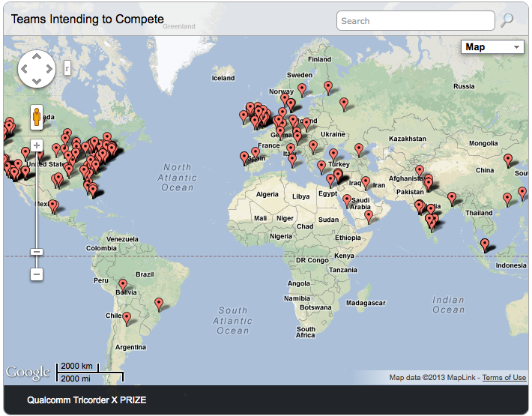The width and height of the screenshot is (532, 416).
Task: Pan the map down with the arrow
Action: (37, 82)
